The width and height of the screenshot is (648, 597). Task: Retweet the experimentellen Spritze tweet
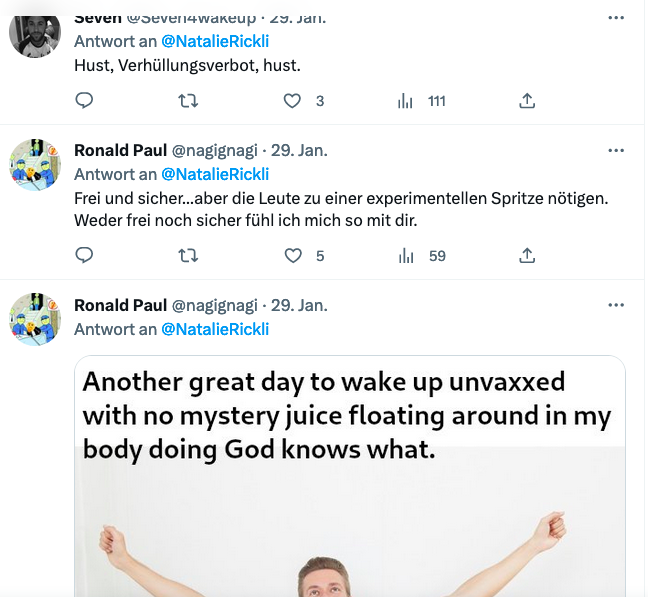tap(188, 256)
